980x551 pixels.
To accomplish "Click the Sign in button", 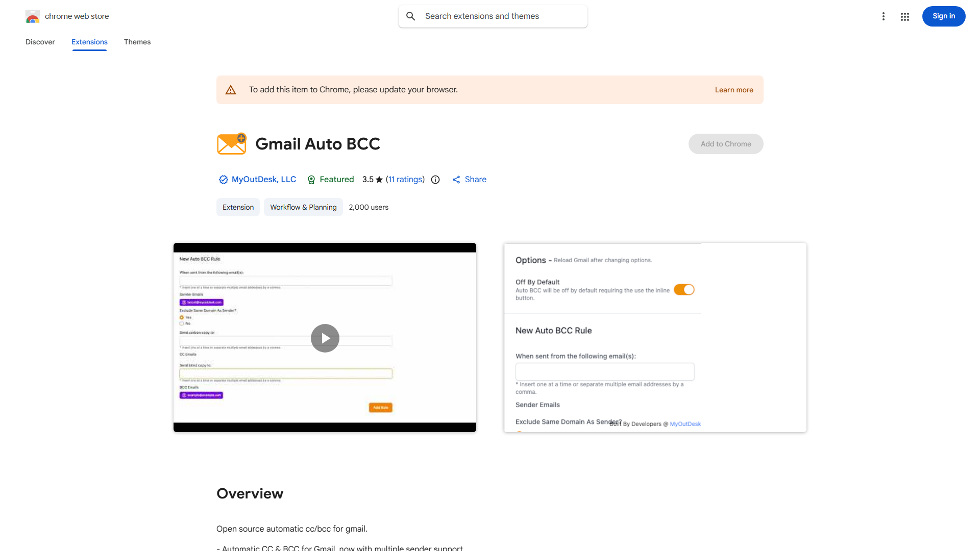I will [943, 16].
